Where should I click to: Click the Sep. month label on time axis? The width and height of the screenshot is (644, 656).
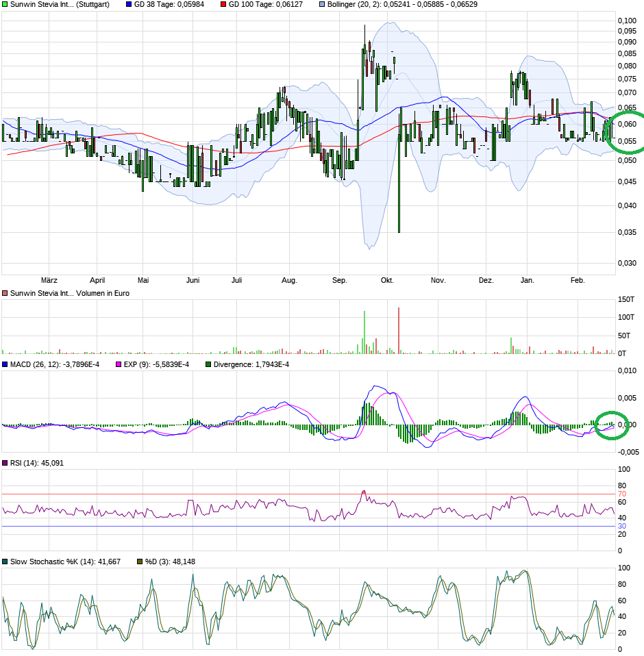point(339,280)
